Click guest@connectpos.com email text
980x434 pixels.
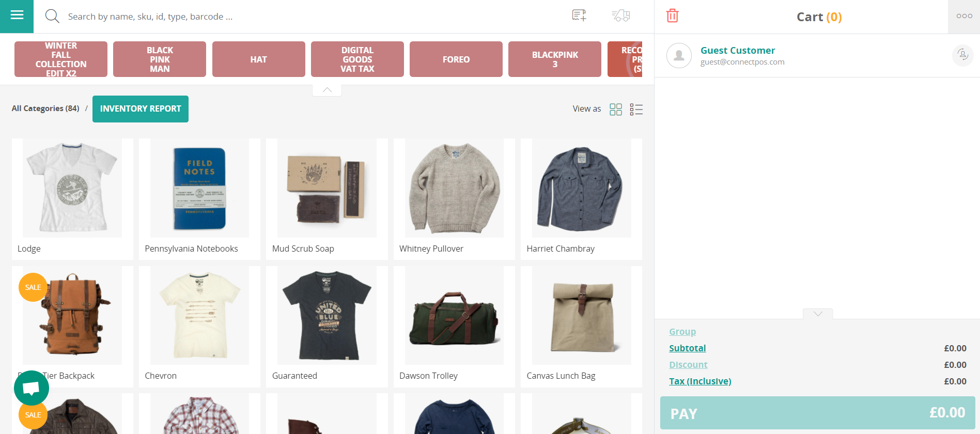(742, 62)
